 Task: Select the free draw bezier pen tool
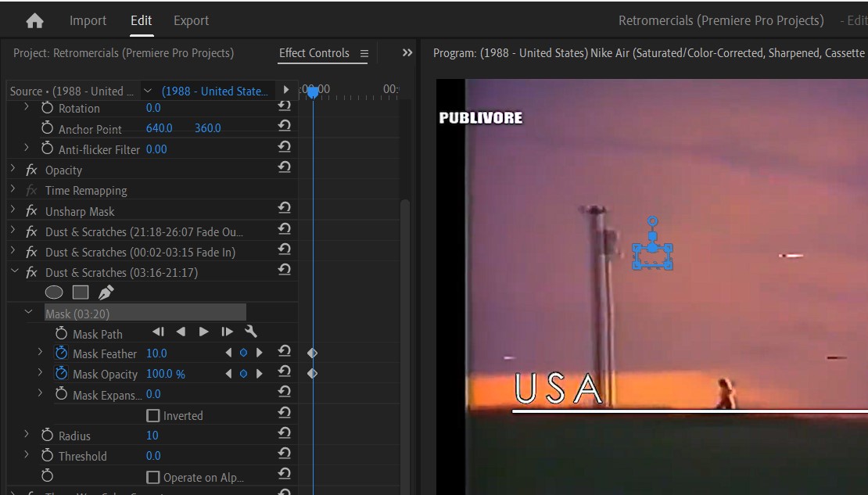(x=106, y=292)
